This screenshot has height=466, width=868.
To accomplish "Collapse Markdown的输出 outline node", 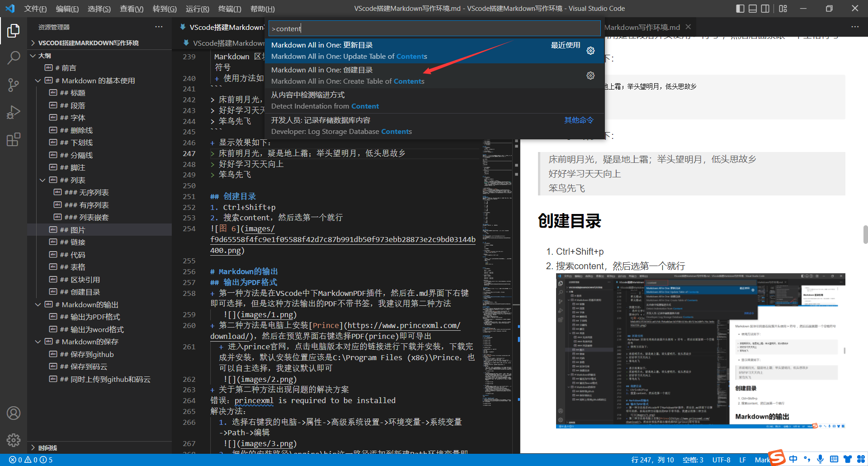I will 38,304.
